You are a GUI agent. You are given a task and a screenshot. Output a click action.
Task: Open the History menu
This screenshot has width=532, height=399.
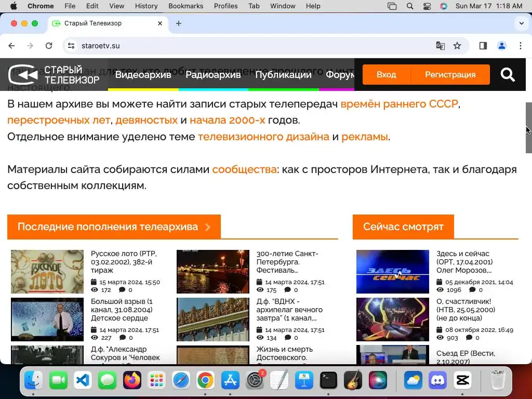click(x=146, y=6)
